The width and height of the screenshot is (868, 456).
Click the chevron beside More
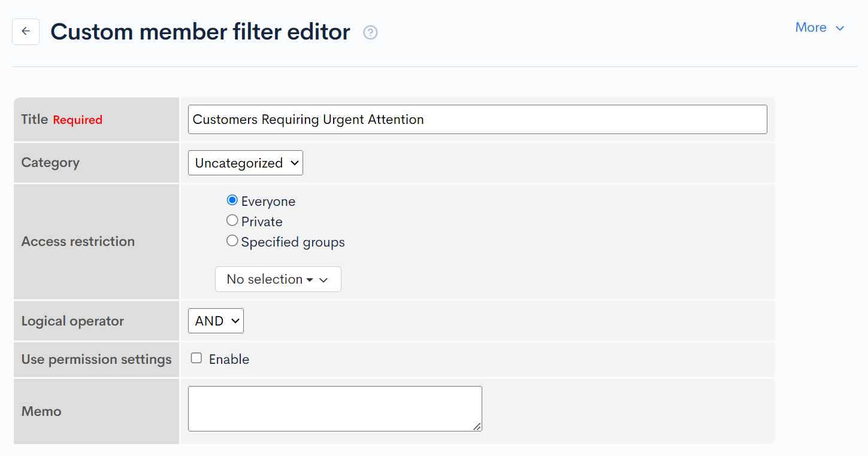coord(840,28)
